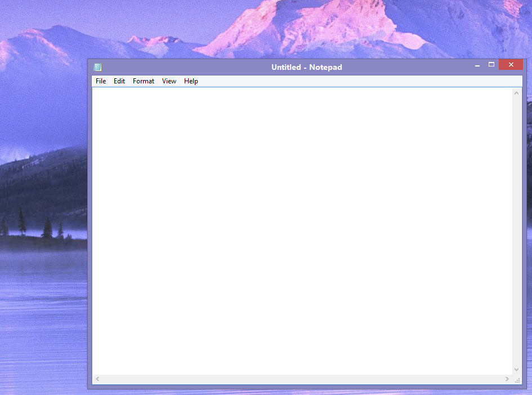Minimize the Notepad window
The height and width of the screenshot is (395, 532).
(477, 65)
